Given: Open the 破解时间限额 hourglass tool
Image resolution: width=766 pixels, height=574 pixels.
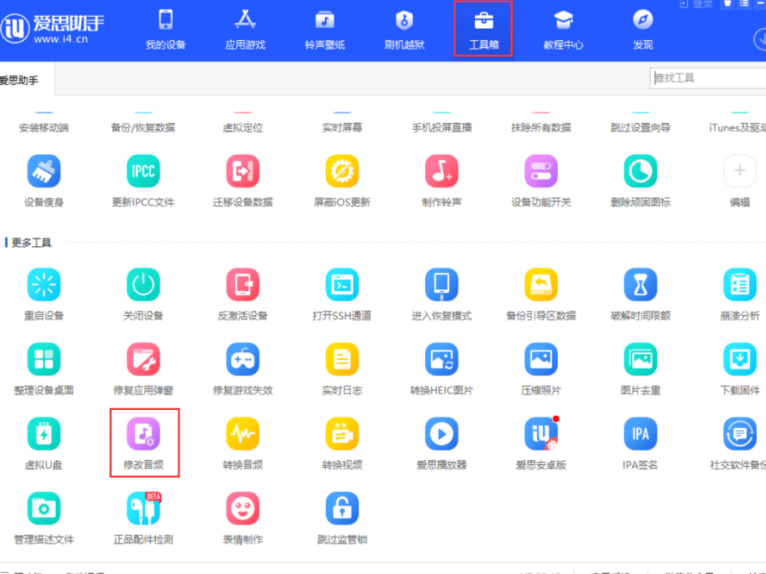Looking at the screenshot, I should pyautogui.click(x=640, y=285).
